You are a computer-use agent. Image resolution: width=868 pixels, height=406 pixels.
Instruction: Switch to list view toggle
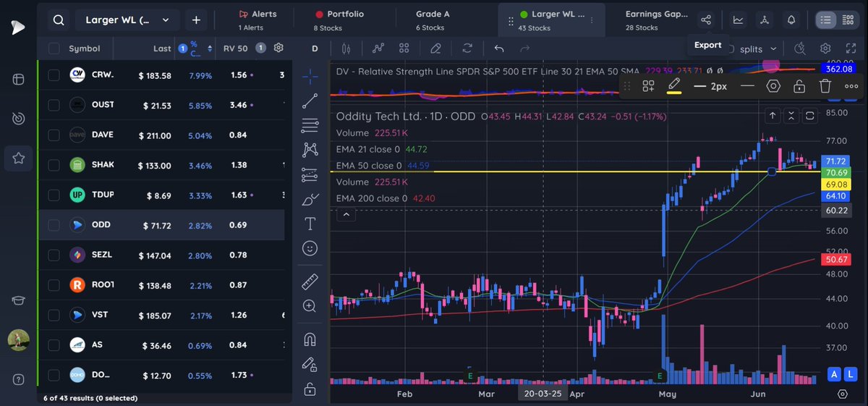[x=825, y=20]
